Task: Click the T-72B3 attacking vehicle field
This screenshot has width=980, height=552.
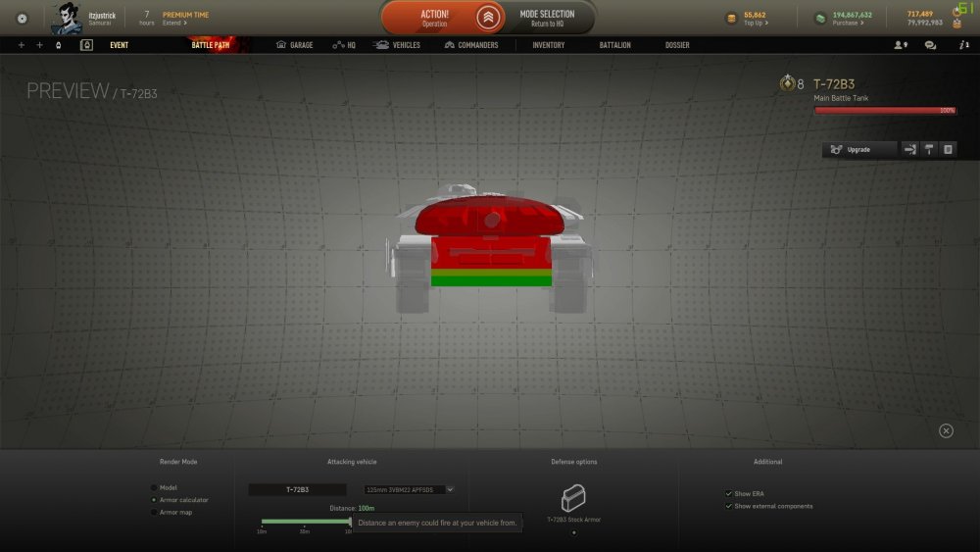Action: coord(298,489)
